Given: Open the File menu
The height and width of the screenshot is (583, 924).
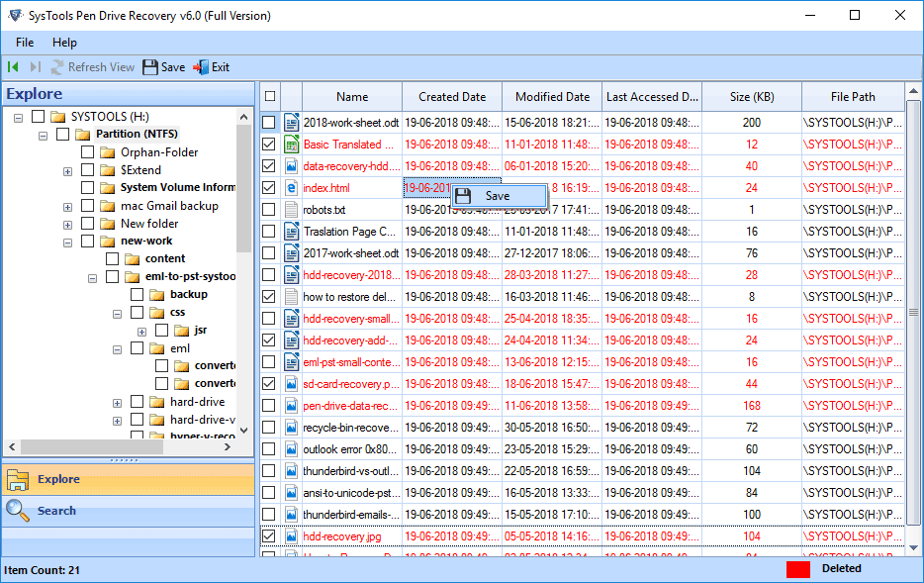Looking at the screenshot, I should (25, 43).
